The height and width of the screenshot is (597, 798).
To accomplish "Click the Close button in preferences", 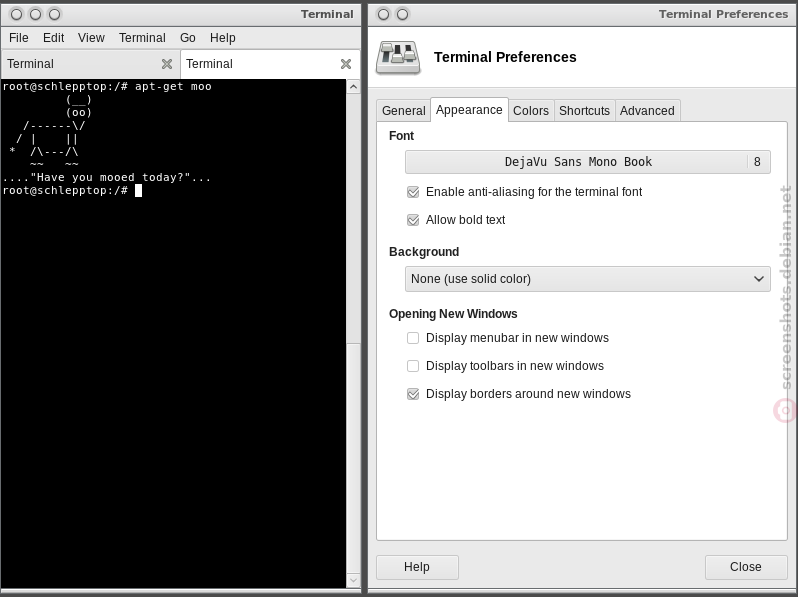I will click(x=746, y=567).
